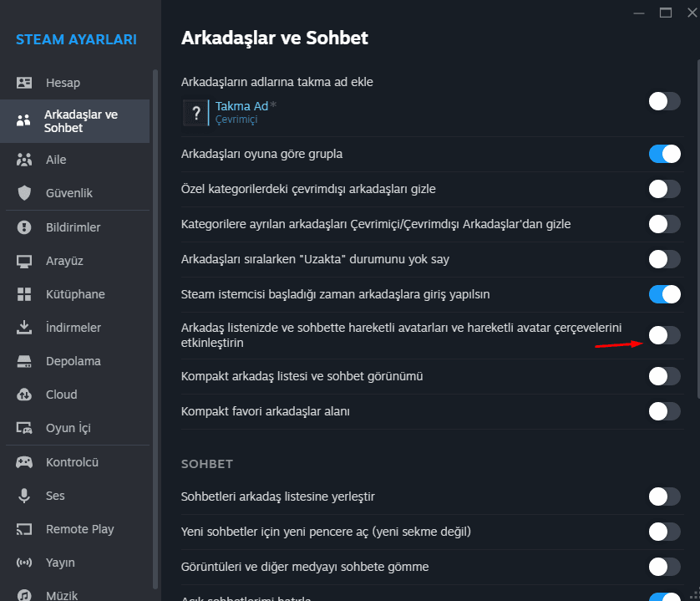Screen dimensions: 700x601
Task: Enable animated avatars and avatar frames
Action: tap(664, 334)
